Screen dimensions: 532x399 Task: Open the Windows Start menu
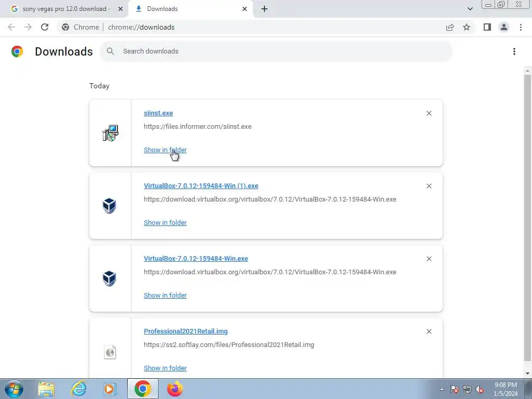(14, 389)
